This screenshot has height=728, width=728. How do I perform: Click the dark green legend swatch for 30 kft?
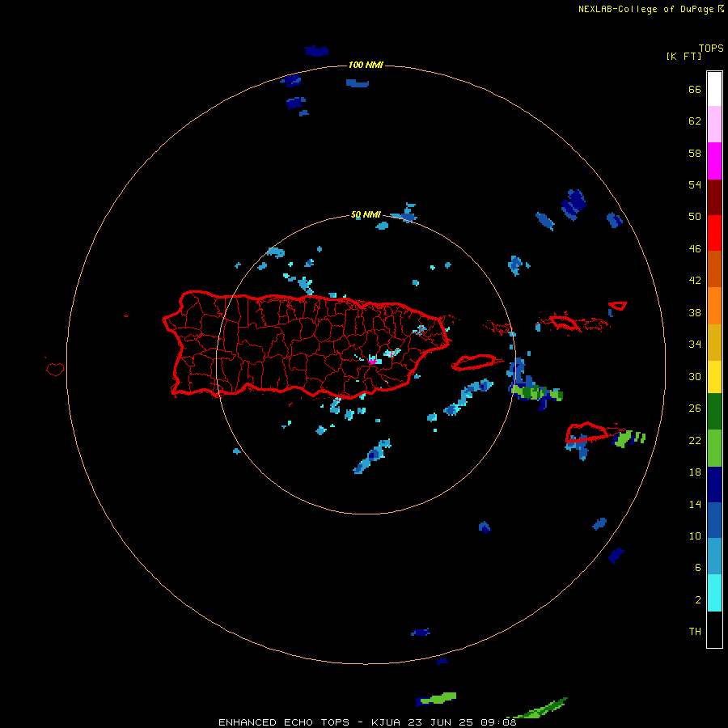[714, 412]
